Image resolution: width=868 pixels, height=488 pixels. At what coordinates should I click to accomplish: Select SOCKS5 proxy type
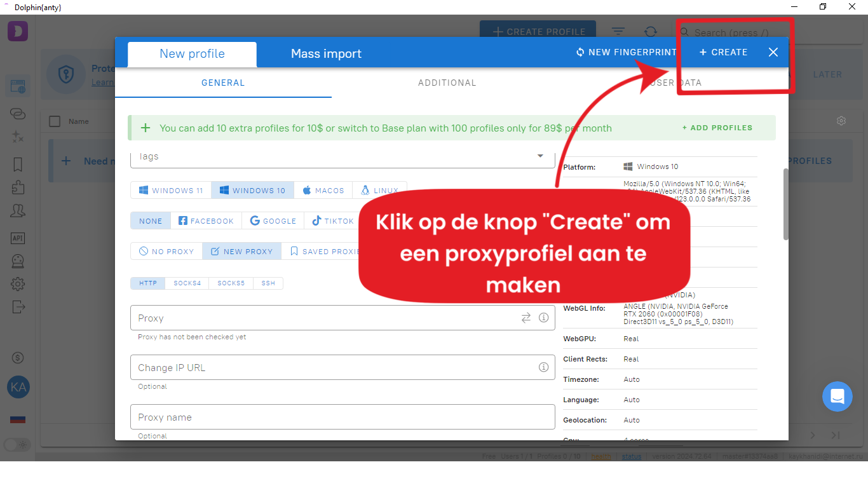click(x=231, y=283)
